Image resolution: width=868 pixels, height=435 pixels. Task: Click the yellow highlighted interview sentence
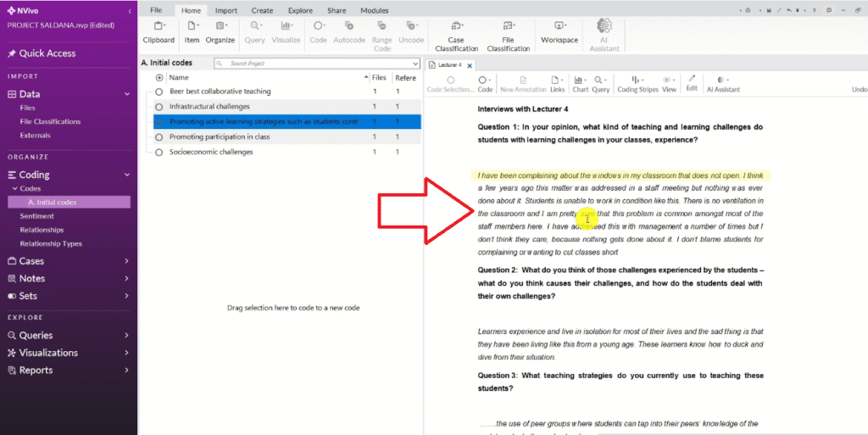(619, 176)
